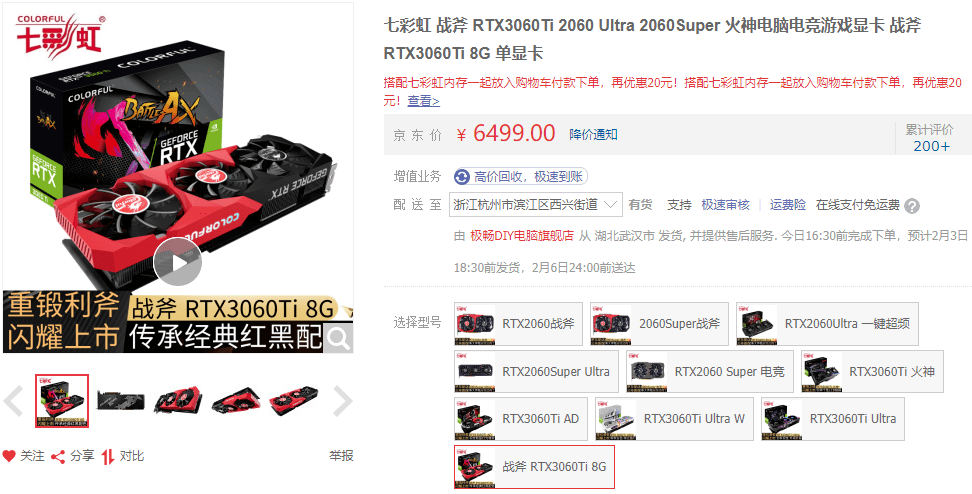Open the 极畅DIY电脑旗舰店 store link
Viewport: 972px width, 494px height.
coord(522,236)
